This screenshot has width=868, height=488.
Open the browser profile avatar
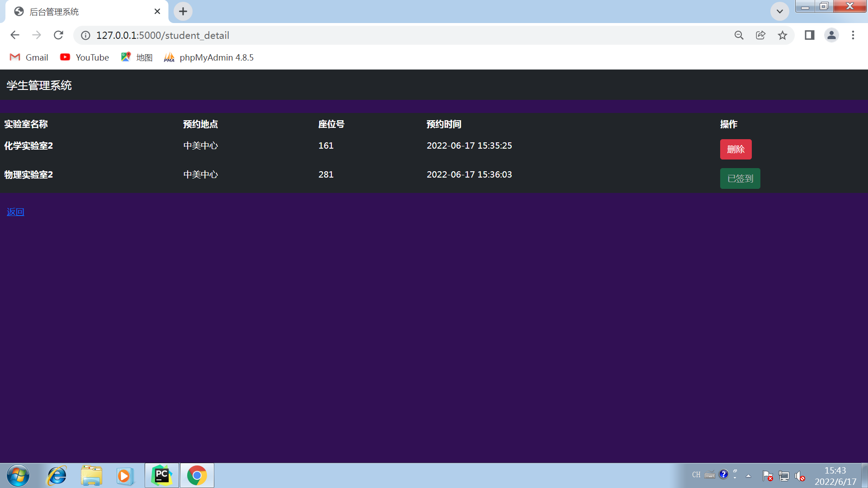[831, 35]
